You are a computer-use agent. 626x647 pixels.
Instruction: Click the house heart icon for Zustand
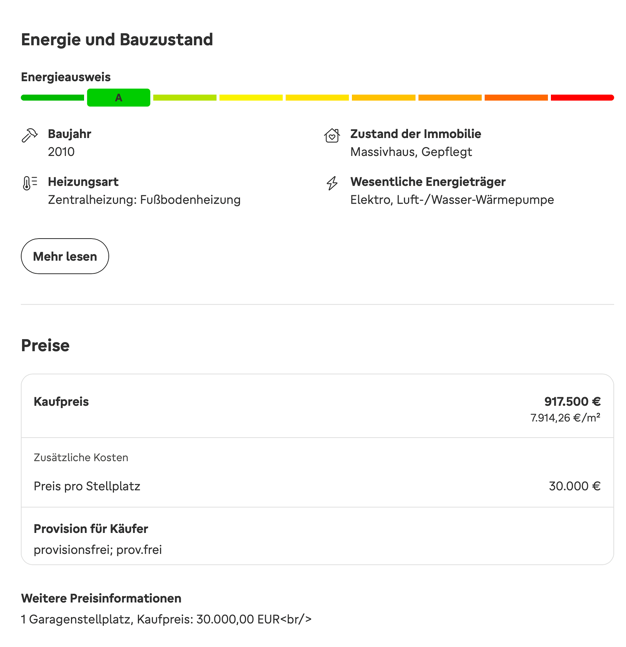(332, 135)
